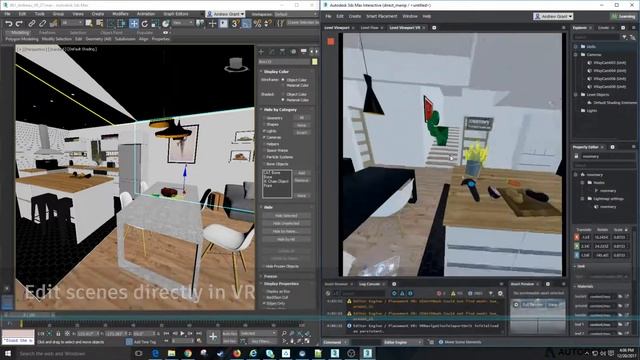Screen dimensions: 640x360
Task: Toggle the Percent Snap icon
Action: pos(257,24)
